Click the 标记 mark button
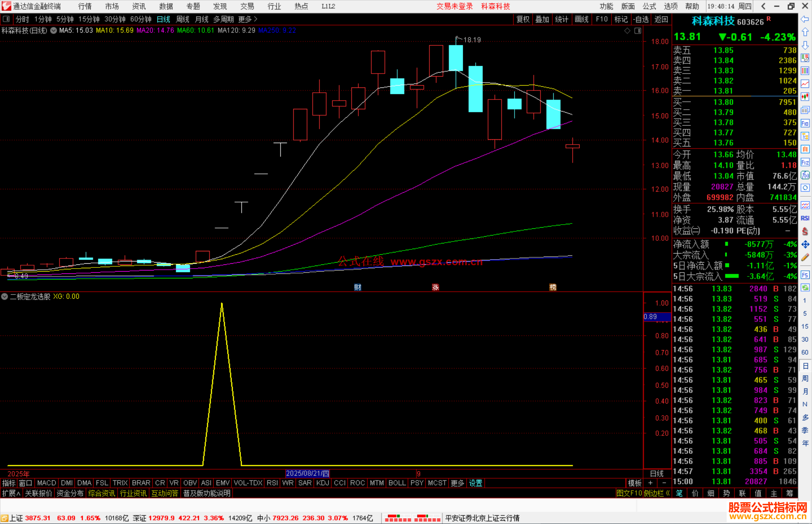The height and width of the screenshot is (524, 812). pyautogui.click(x=621, y=19)
